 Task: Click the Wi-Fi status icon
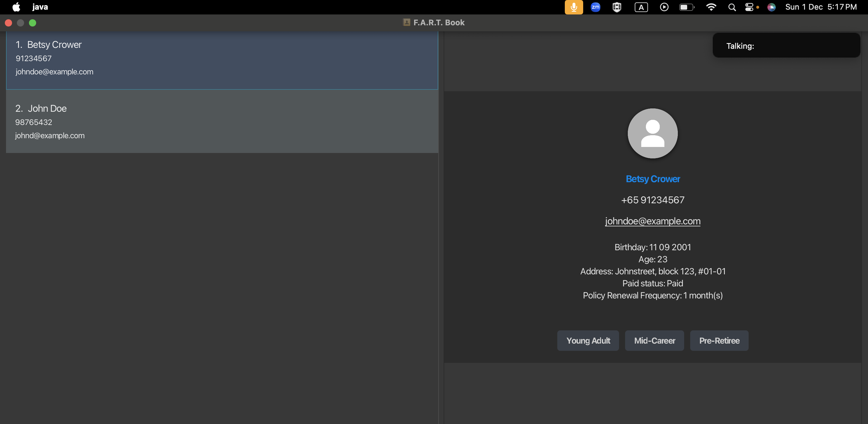(x=711, y=7)
